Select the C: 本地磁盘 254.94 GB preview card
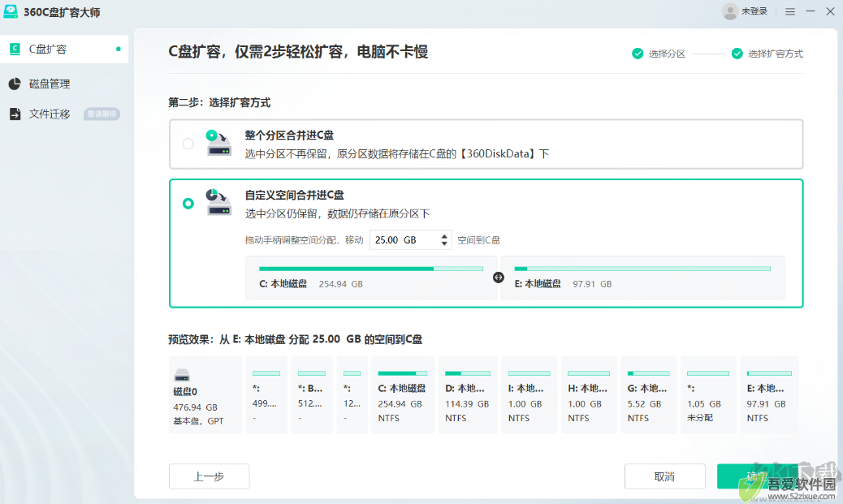This screenshot has height=504, width=843. (x=403, y=394)
